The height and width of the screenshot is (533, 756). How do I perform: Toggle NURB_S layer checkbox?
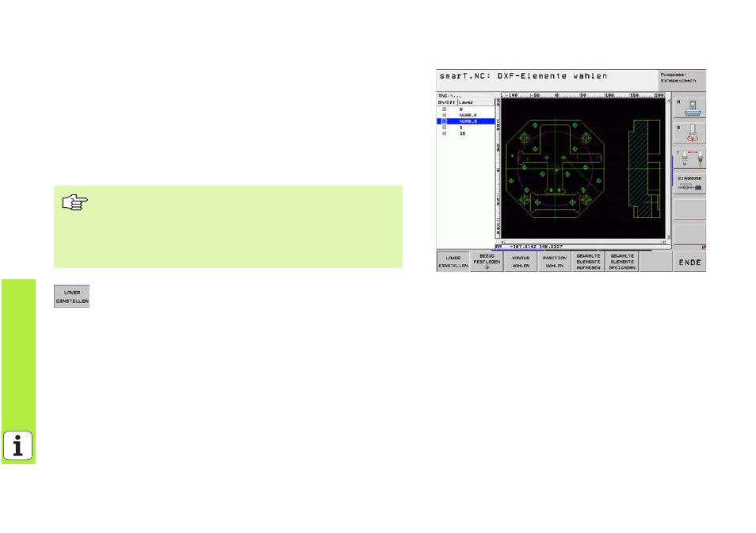click(x=444, y=121)
